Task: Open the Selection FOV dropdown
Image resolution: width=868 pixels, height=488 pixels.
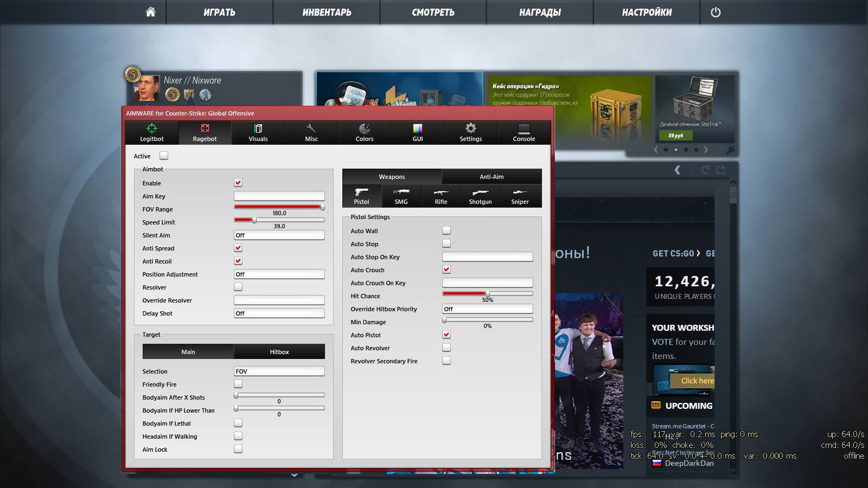Action: pyautogui.click(x=279, y=371)
